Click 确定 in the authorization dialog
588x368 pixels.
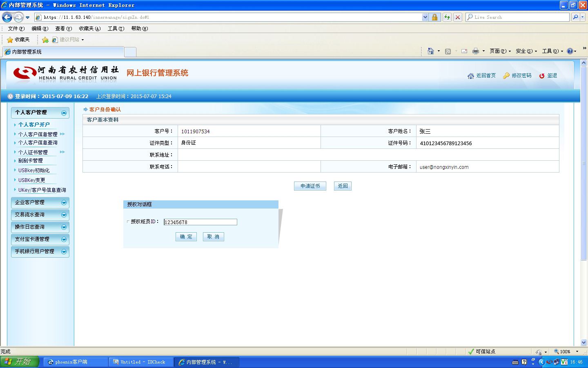(x=186, y=237)
